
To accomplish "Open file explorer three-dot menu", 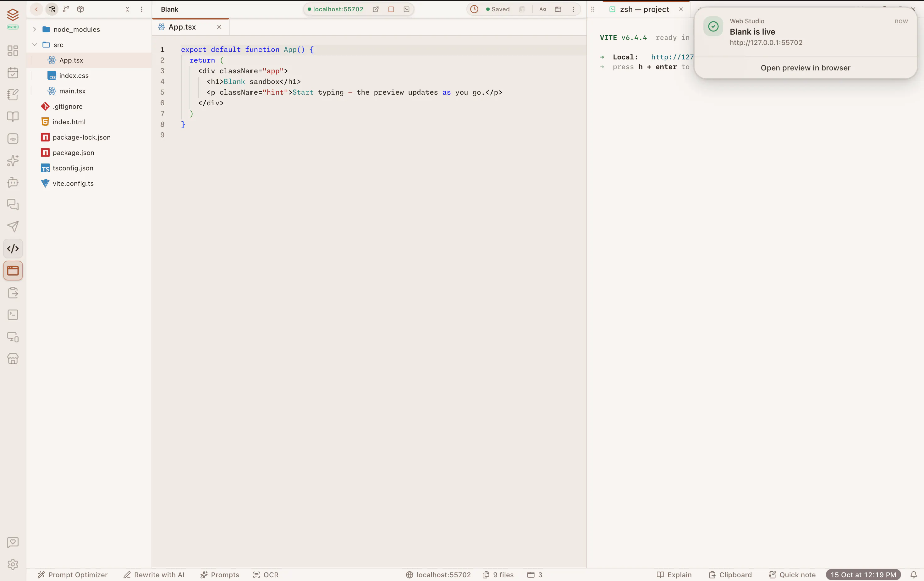I will click(x=142, y=9).
